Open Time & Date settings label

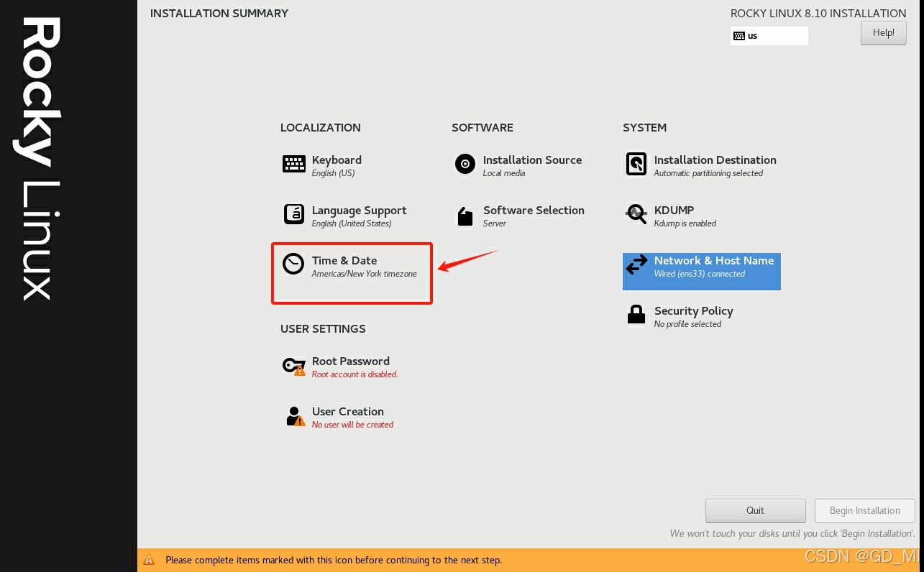(x=344, y=261)
